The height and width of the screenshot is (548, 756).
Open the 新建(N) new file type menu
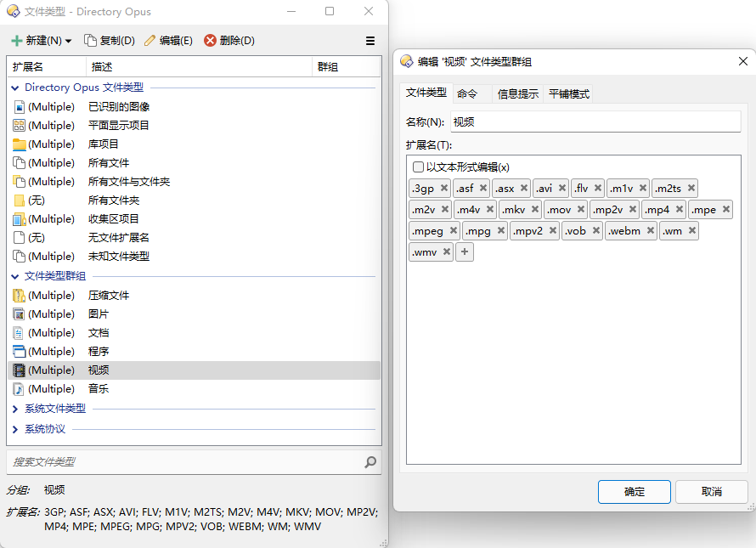click(x=42, y=41)
